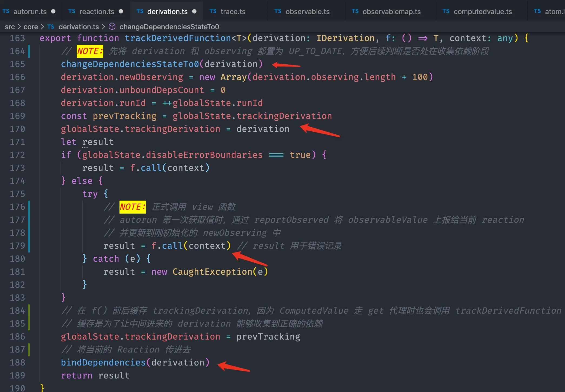Viewport: 565px width, 392px height.
Task: Click the TS icon in the derivation.ts breadcrumb
Action: (x=51, y=26)
